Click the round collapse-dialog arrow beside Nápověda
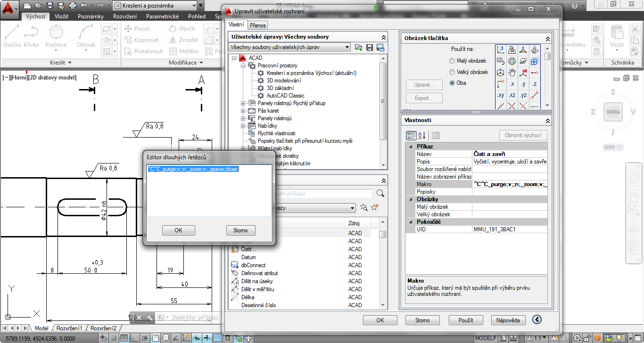Screen dimensions: 644x343 tap(537, 320)
